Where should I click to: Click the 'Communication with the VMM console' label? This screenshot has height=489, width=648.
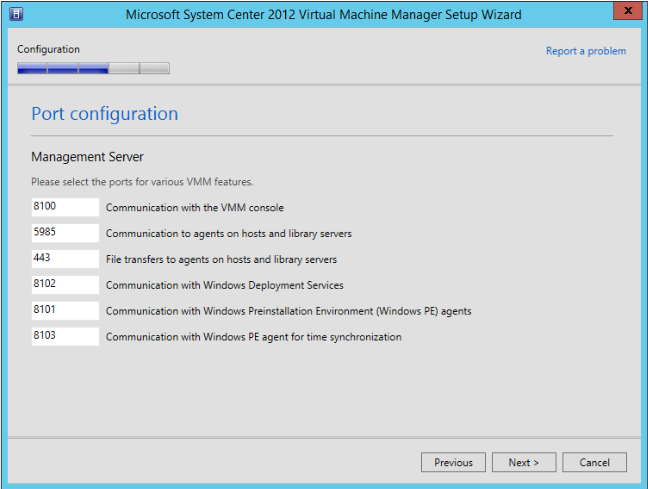195,208
